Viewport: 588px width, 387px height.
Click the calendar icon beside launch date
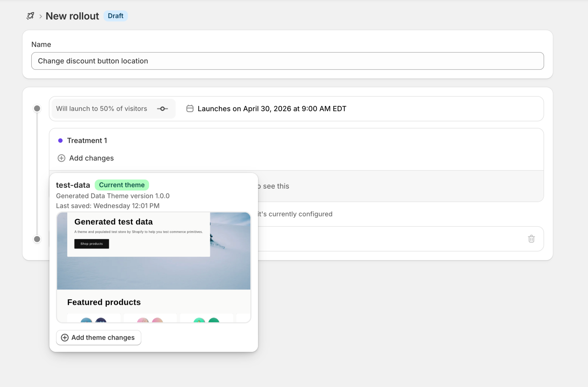tap(190, 109)
